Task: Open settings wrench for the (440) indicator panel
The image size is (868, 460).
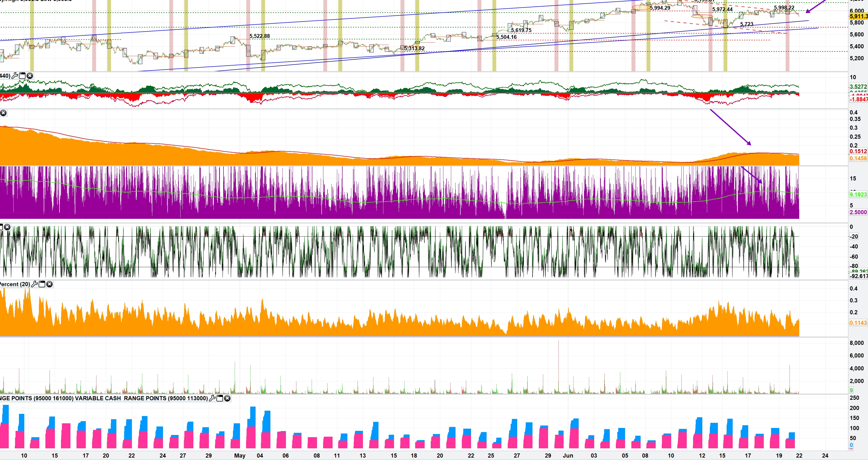Action: coord(15,76)
